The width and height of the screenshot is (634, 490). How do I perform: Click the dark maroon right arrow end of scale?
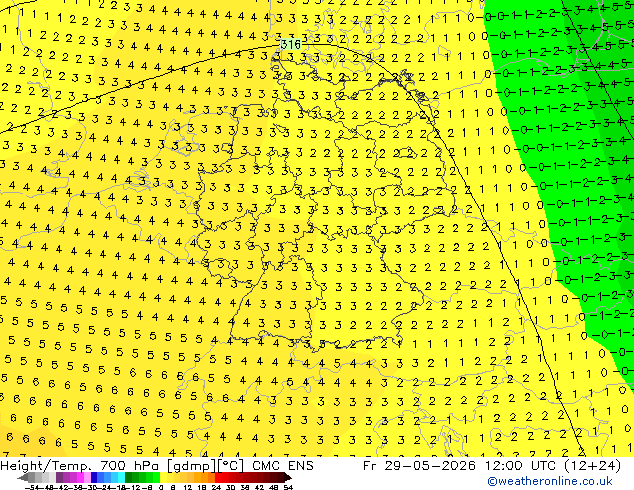[x=288, y=477]
